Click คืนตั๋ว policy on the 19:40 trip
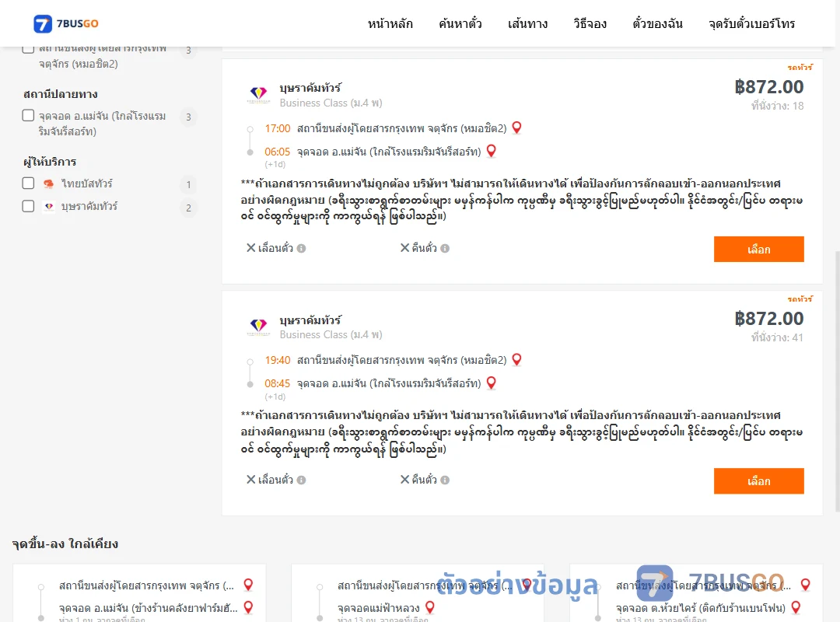 click(425, 480)
